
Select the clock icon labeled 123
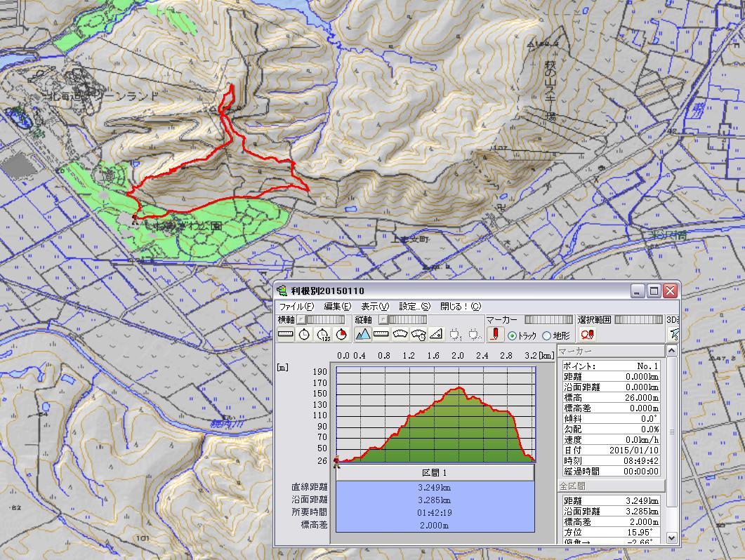(x=322, y=334)
